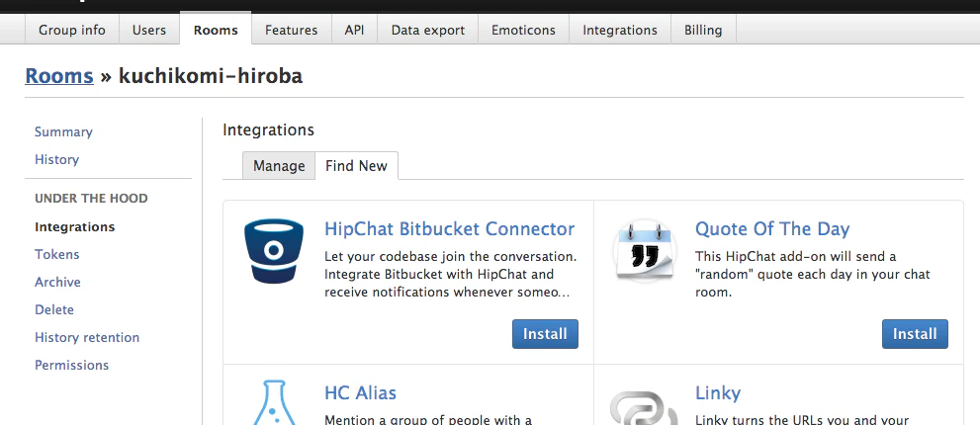Open the Summary sidebar link

pyautogui.click(x=63, y=131)
